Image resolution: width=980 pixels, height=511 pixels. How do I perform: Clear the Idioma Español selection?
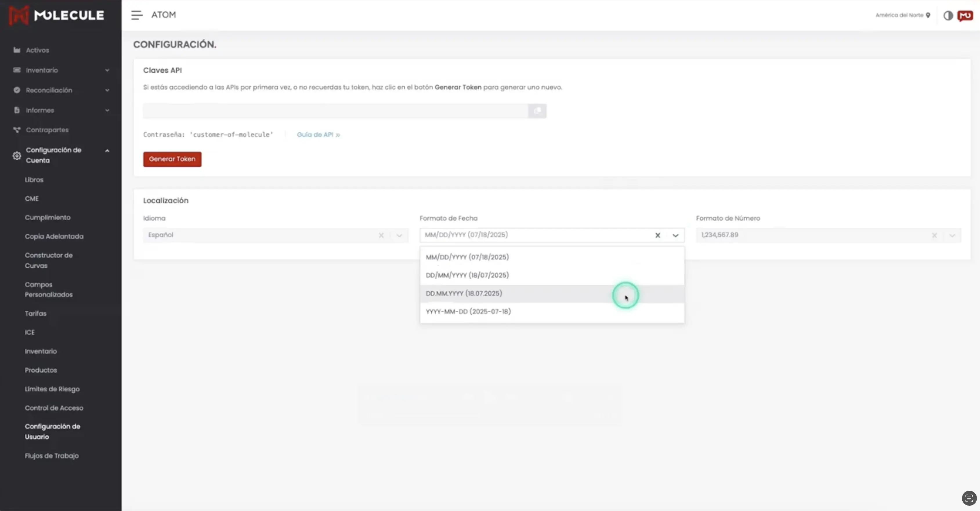381,235
